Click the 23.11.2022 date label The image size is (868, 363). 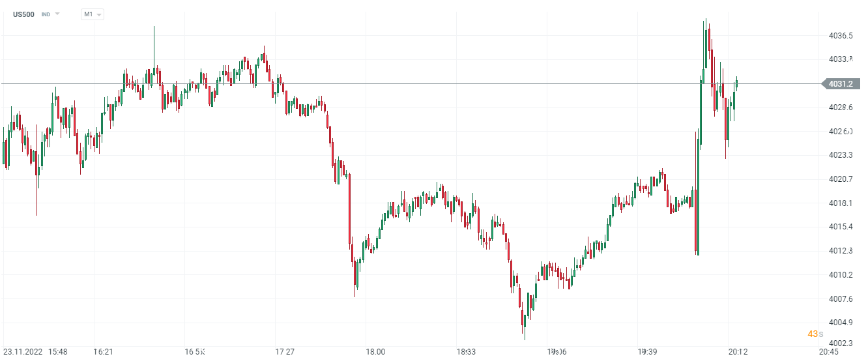[x=23, y=352]
